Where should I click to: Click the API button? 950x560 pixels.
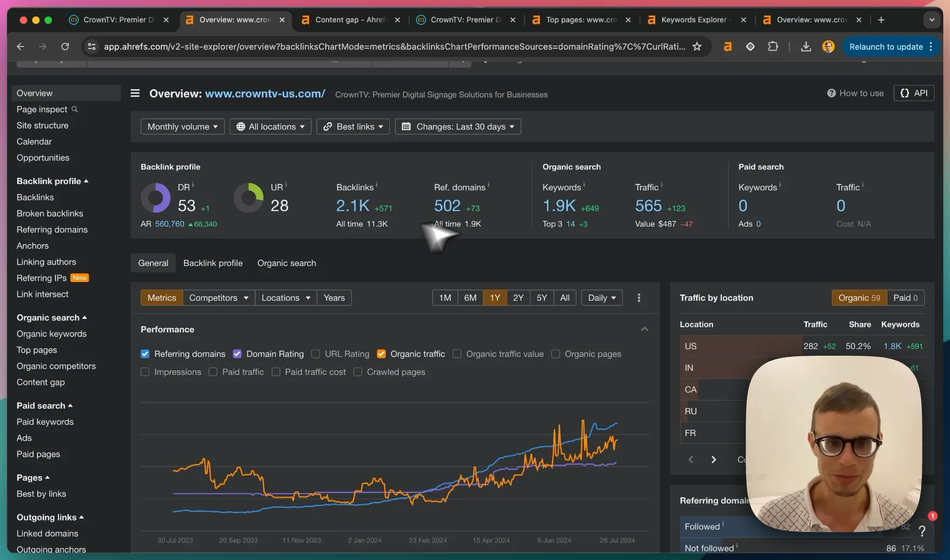(x=914, y=93)
